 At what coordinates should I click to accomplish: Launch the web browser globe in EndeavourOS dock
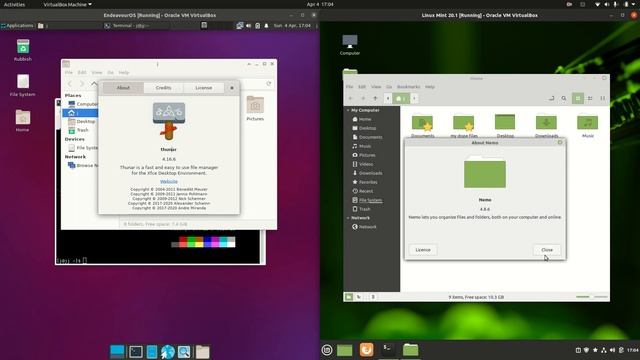coord(168,352)
